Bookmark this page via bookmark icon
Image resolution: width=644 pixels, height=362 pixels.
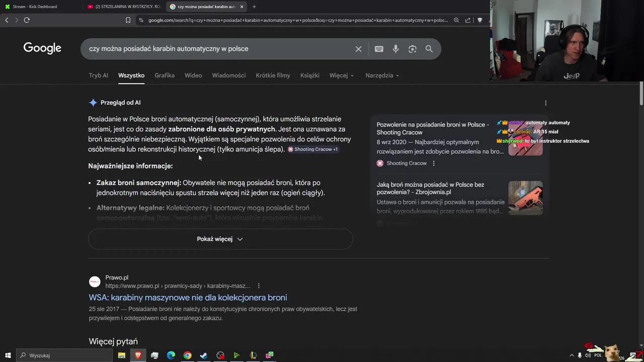pos(128,20)
